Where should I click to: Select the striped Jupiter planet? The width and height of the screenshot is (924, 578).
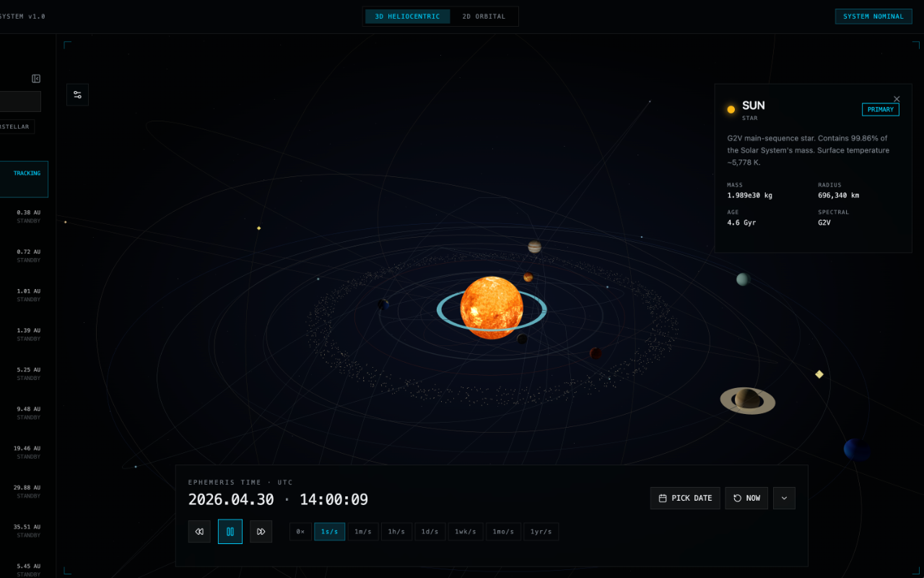click(534, 247)
